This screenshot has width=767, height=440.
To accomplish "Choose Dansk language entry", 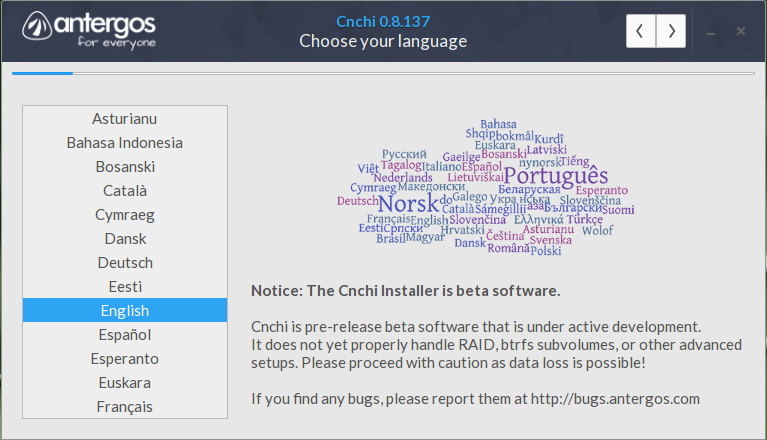I will point(125,239).
